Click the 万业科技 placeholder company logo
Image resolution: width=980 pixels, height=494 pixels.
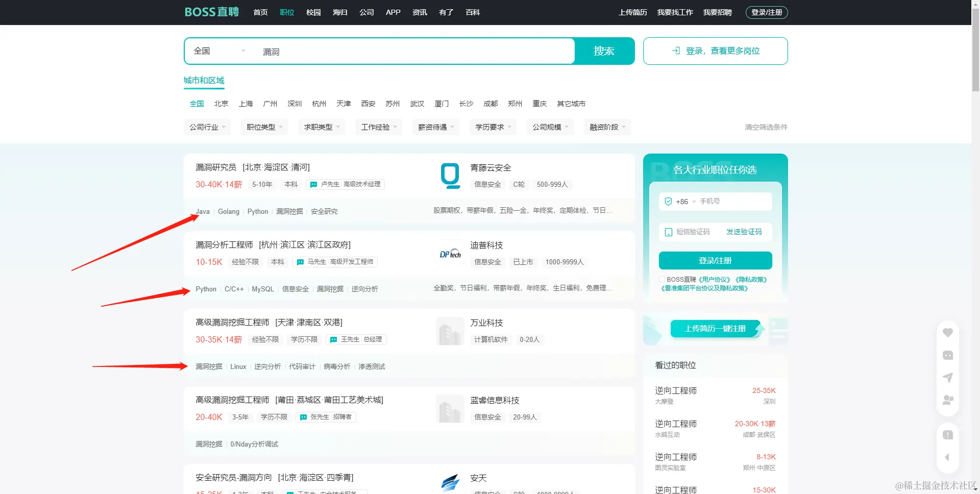coord(450,331)
